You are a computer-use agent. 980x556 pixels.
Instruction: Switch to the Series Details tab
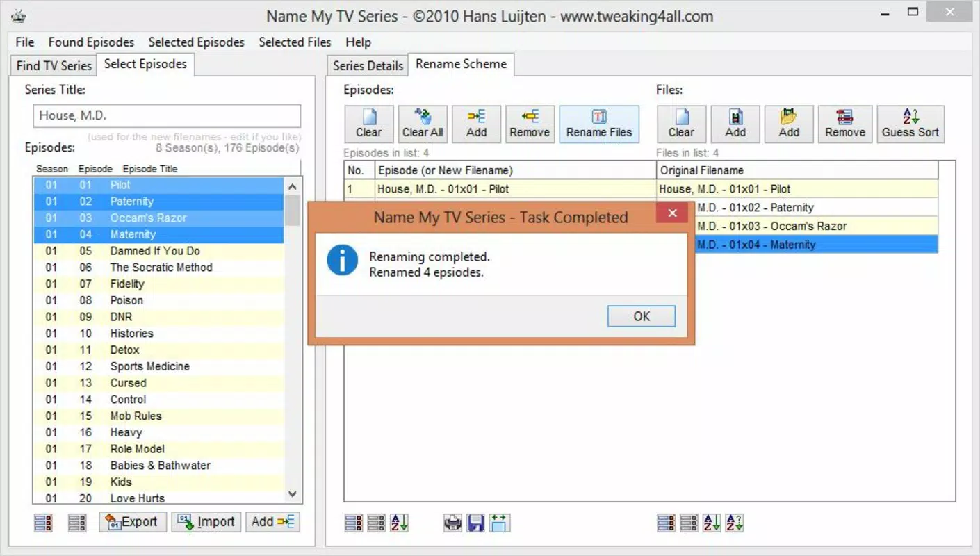tap(368, 65)
